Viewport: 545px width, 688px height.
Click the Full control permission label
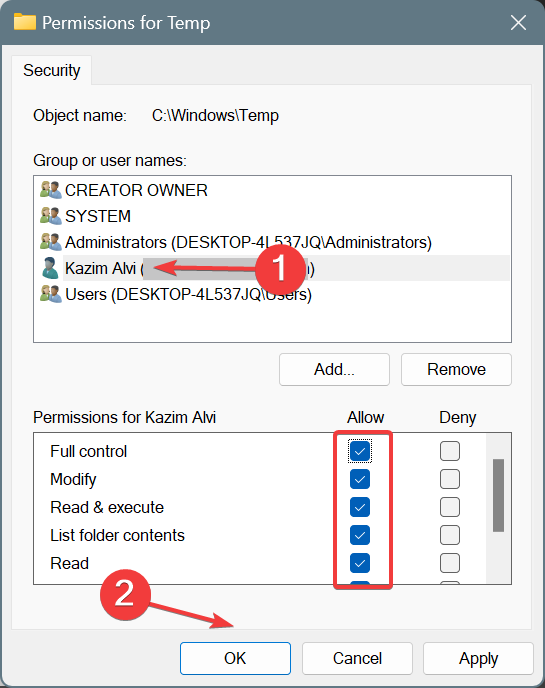click(x=89, y=451)
